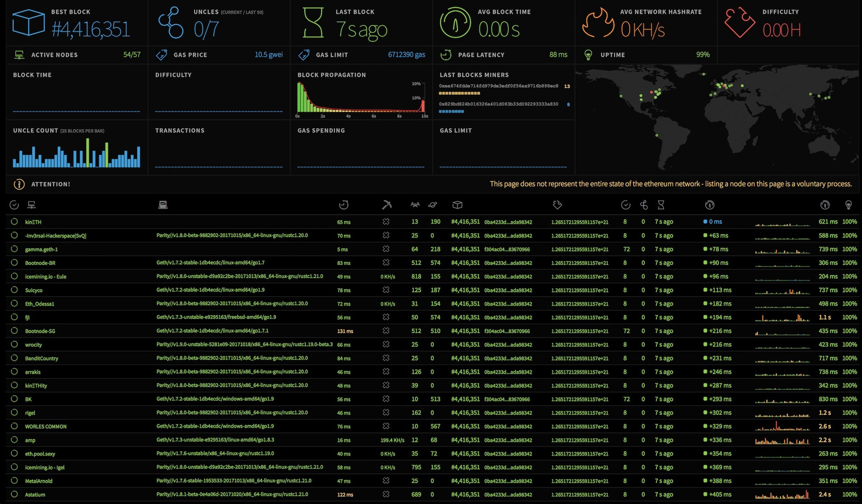
Task: Click the block cube column header icon
Action: [x=457, y=205]
